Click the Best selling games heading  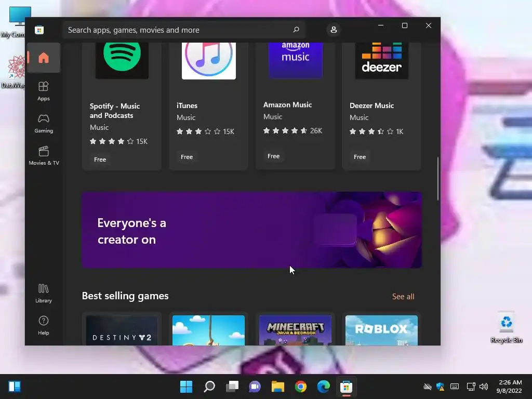(125, 296)
